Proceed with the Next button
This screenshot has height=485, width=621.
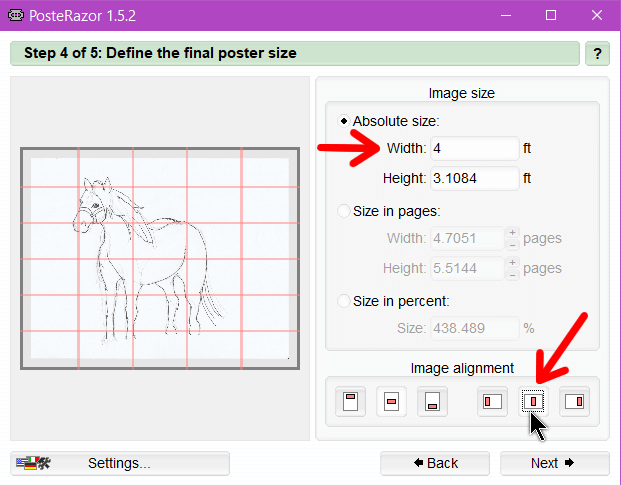pos(555,463)
